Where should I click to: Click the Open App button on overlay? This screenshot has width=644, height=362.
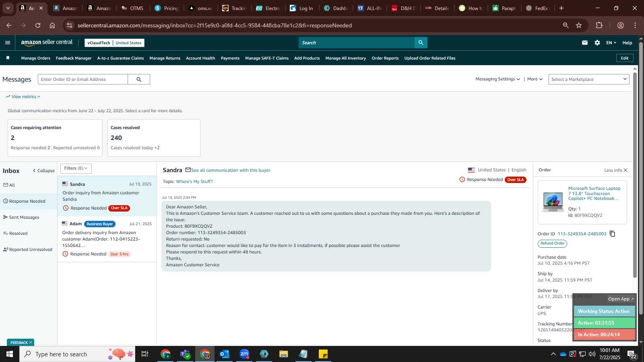coord(621,299)
